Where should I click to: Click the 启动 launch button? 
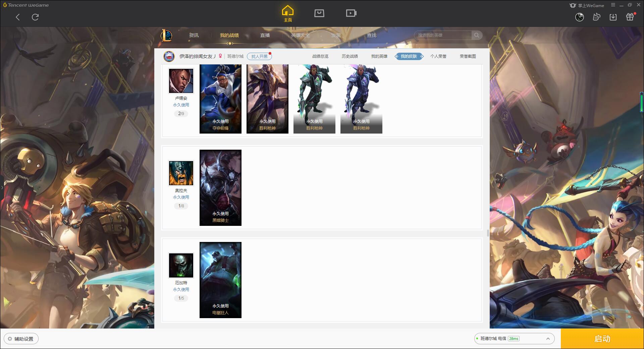pyautogui.click(x=602, y=339)
